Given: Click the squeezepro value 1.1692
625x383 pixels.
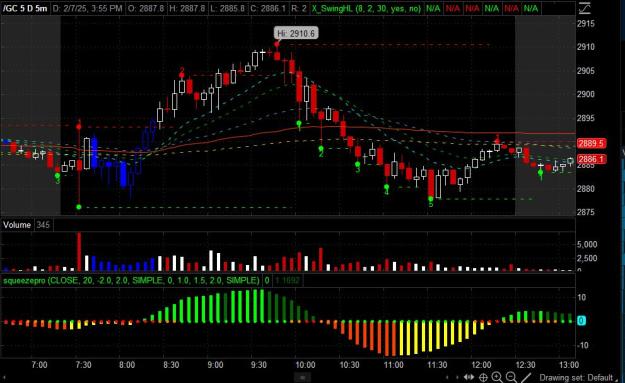Looking at the screenshot, I should pos(287,280).
